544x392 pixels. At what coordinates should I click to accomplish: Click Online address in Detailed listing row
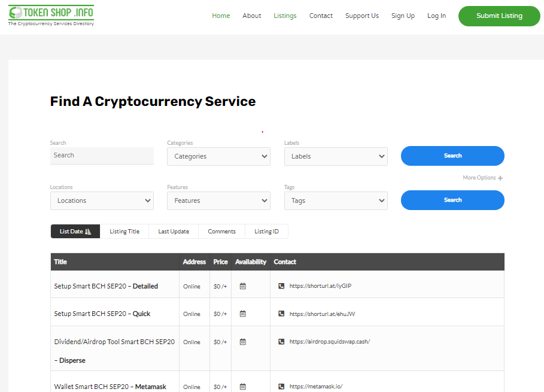192,287
